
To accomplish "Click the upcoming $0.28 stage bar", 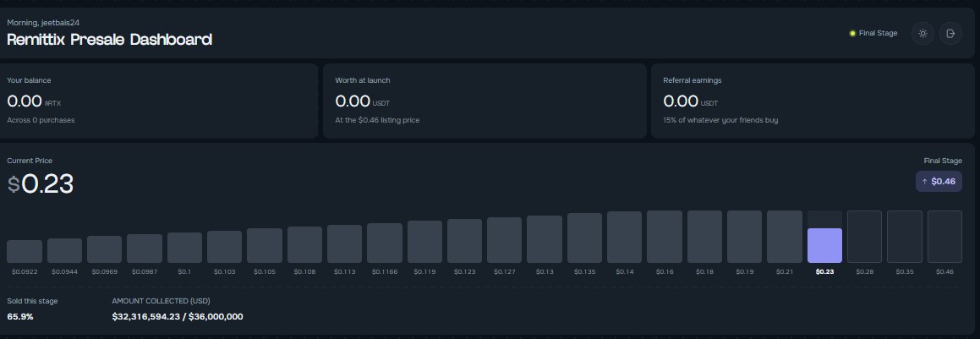I will click(864, 237).
